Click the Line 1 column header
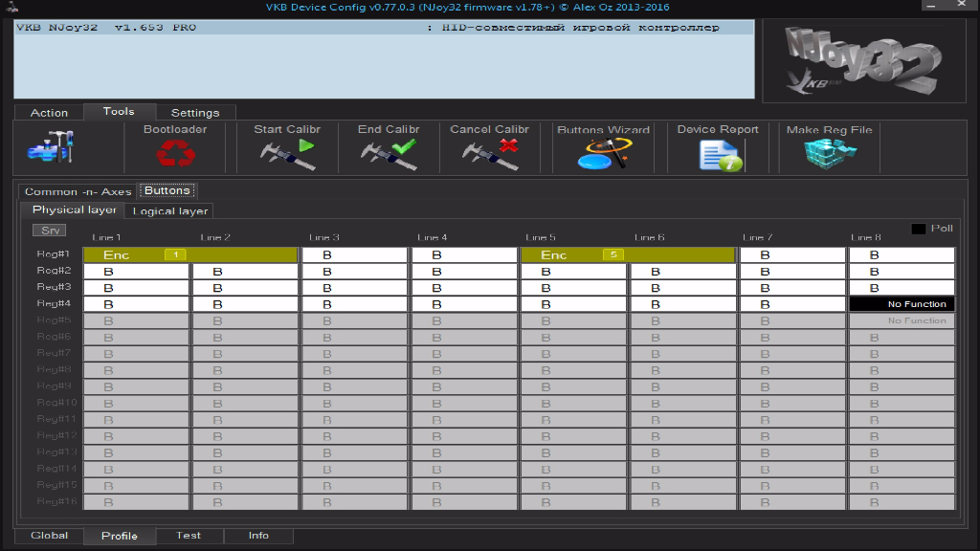The height and width of the screenshot is (551, 980). 106,237
